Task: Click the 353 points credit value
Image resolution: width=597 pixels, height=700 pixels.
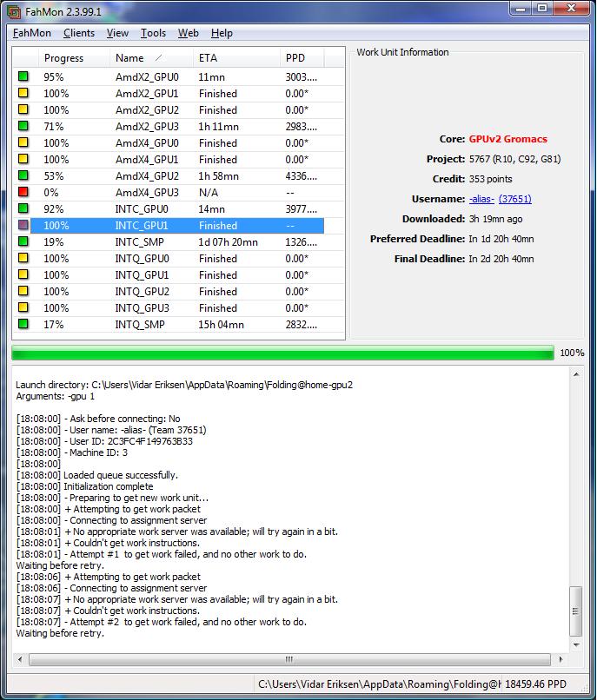Action: tap(491, 179)
